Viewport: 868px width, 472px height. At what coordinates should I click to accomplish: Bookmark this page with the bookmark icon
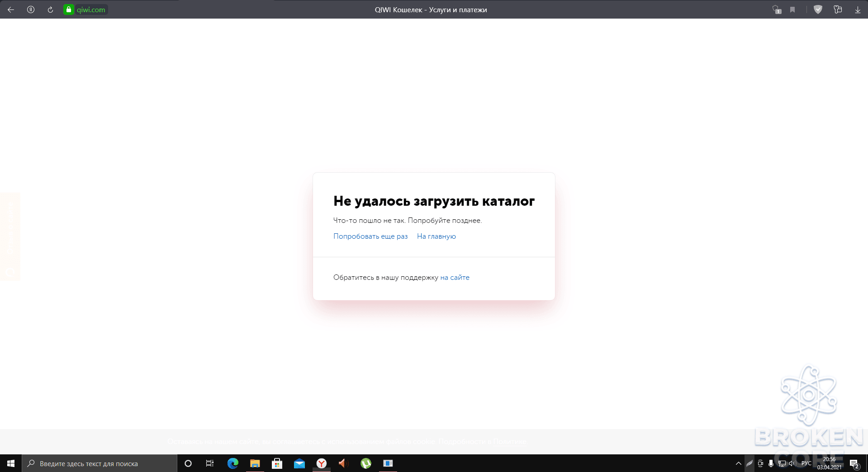(x=792, y=9)
